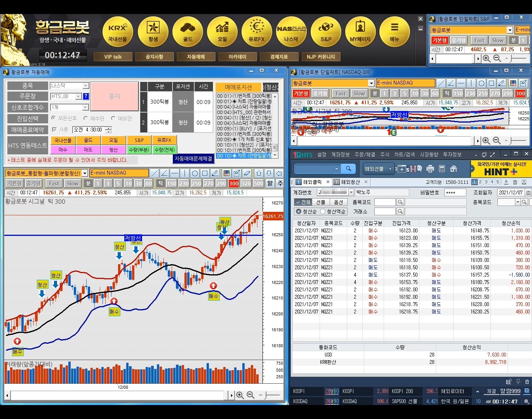Toggle the 전체 filter button
Viewport: 532px width, 419px height.
[x=303, y=202]
